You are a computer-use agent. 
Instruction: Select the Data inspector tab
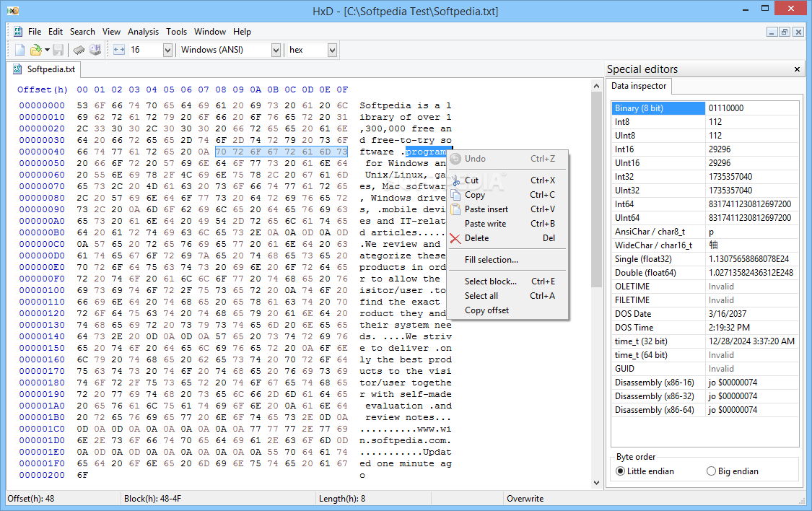(x=638, y=86)
